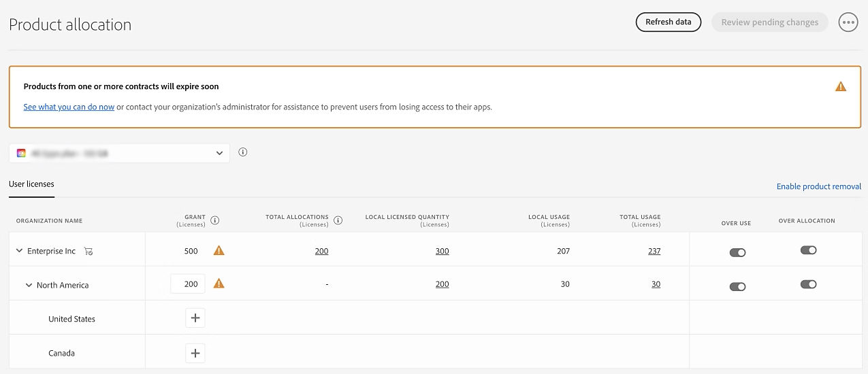Screen dimensions: 868x374
Task: Click the Enable product removal link
Action: tap(819, 186)
